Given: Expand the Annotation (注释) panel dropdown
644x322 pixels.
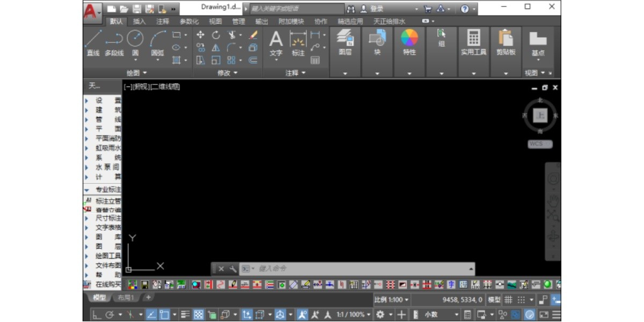Looking at the screenshot, I should pos(296,72).
